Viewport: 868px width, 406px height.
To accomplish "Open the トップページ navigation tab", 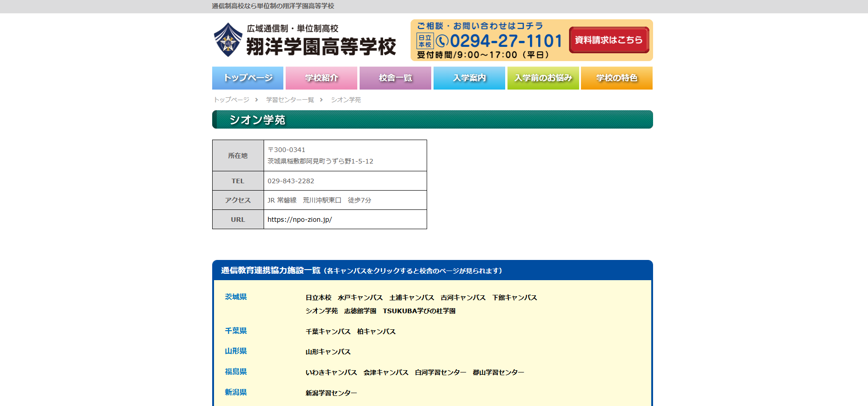I will 248,78.
